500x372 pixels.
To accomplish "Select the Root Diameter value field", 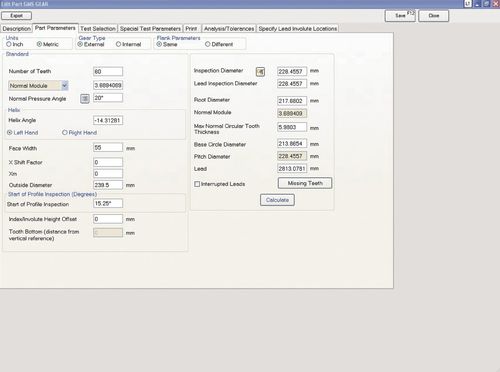I will coord(292,101).
